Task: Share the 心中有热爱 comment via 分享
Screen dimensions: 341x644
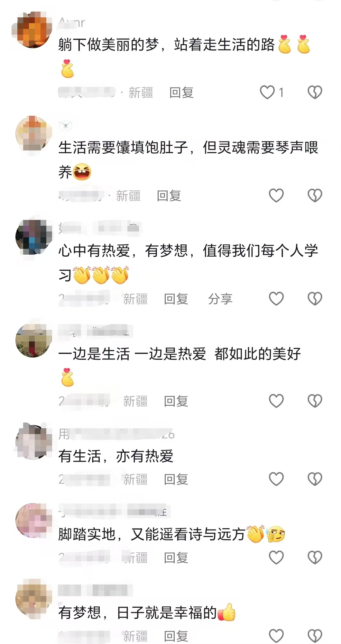Action: (220, 299)
